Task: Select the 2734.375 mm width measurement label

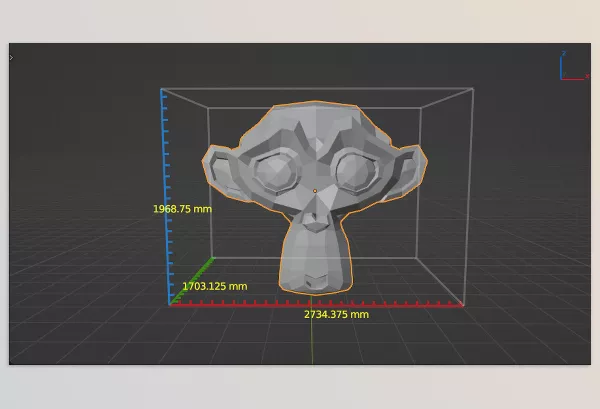Action: tap(336, 314)
